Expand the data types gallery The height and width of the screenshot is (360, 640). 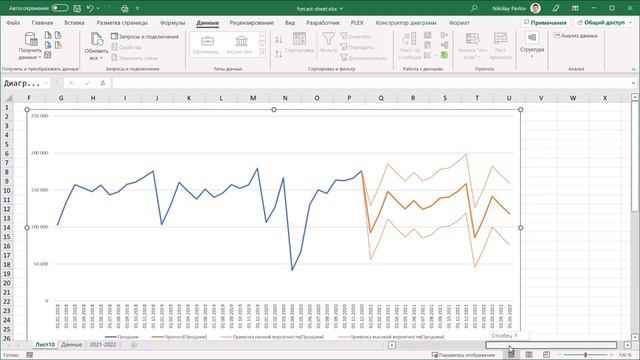point(262,53)
